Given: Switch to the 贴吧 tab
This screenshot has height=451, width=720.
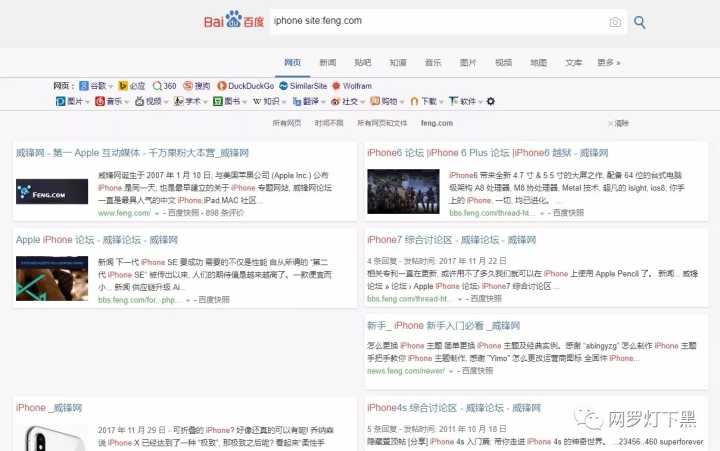Looking at the screenshot, I should (x=363, y=62).
